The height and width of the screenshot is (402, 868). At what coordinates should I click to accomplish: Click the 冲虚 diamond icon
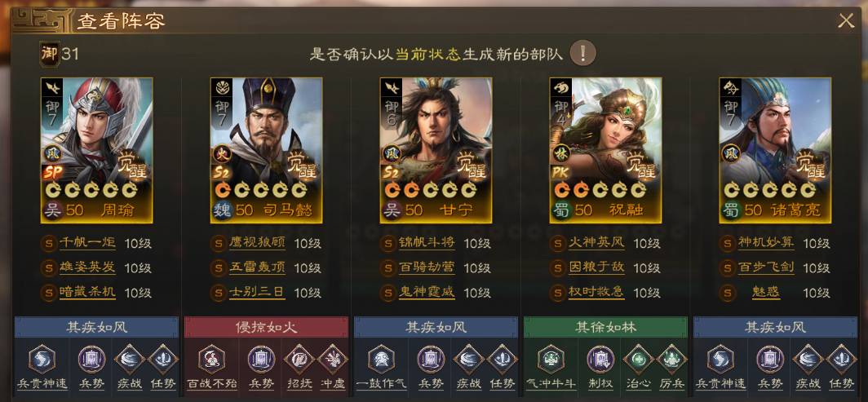[333, 360]
